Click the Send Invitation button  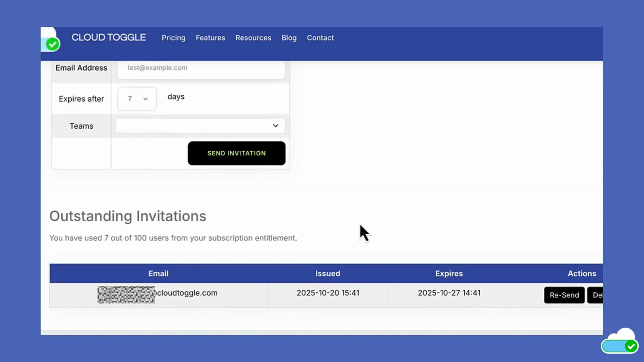pos(236,153)
